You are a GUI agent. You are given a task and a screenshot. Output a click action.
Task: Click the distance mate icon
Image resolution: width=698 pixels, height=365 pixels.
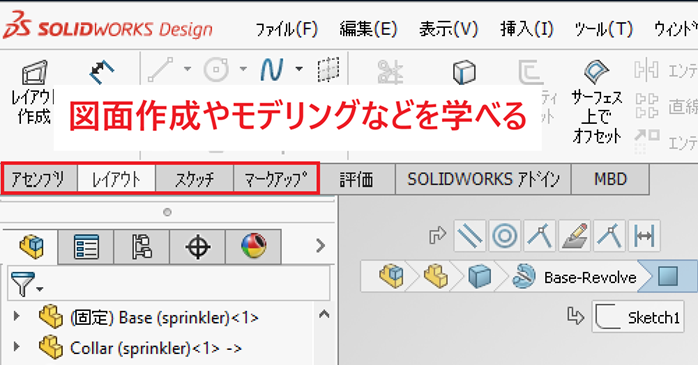pyautogui.click(x=644, y=236)
